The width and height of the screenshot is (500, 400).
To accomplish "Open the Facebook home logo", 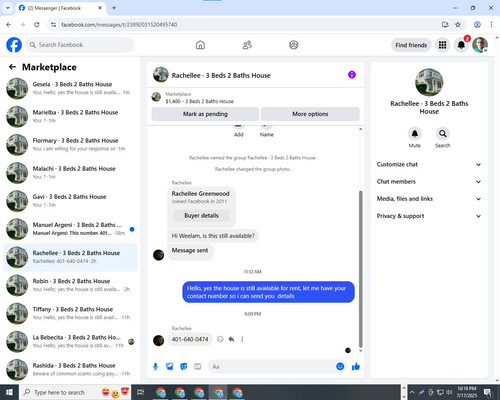I will coord(14,45).
